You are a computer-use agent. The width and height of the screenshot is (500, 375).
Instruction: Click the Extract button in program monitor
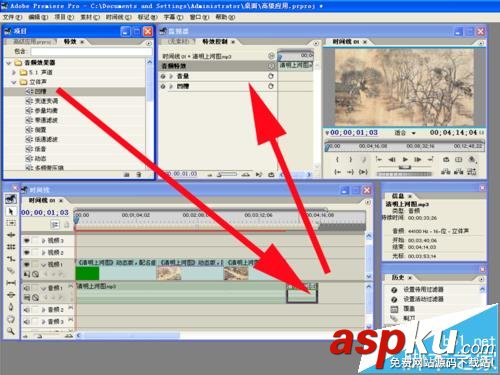pyautogui.click(x=459, y=172)
